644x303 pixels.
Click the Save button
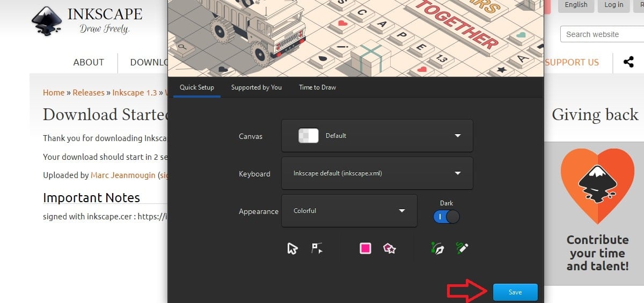515,292
